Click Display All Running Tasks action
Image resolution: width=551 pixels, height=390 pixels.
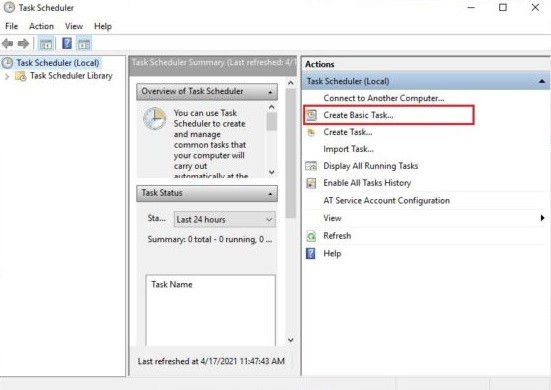tap(371, 166)
